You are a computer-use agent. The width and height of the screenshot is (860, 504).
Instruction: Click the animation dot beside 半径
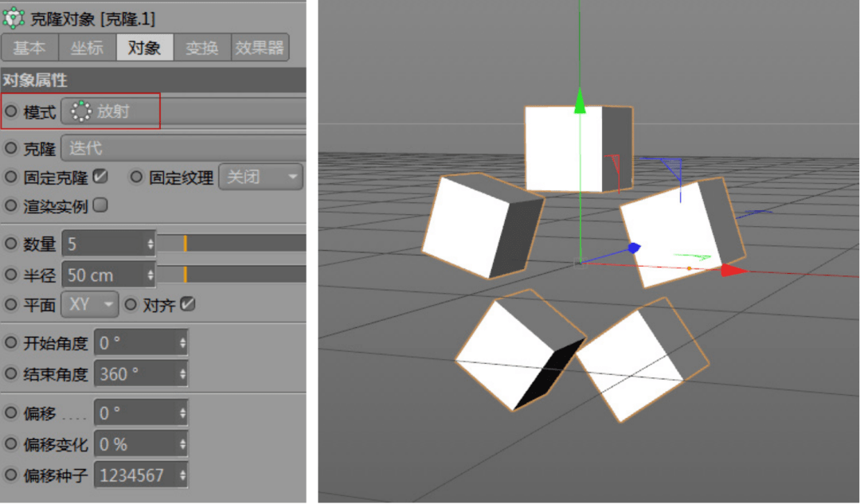[11, 274]
